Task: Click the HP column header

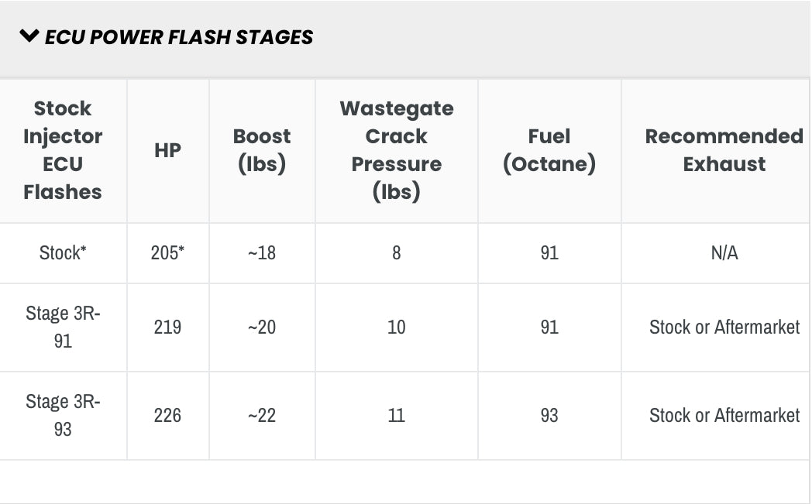Action: tap(167, 150)
